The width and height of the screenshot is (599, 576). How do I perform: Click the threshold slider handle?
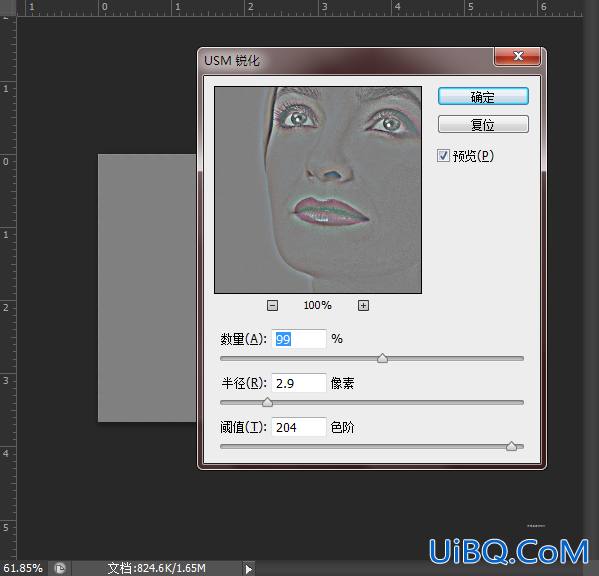pos(512,446)
